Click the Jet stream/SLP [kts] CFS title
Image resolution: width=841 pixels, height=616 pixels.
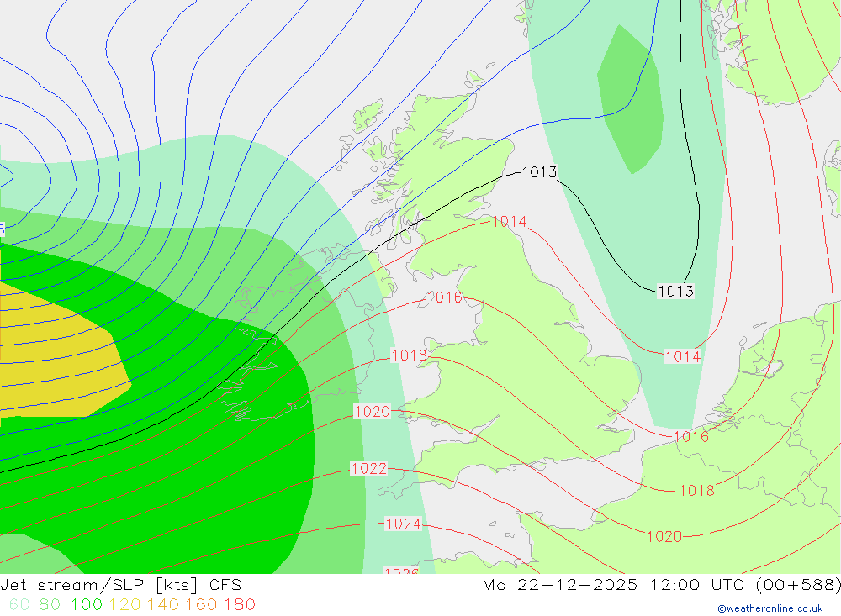(x=120, y=585)
